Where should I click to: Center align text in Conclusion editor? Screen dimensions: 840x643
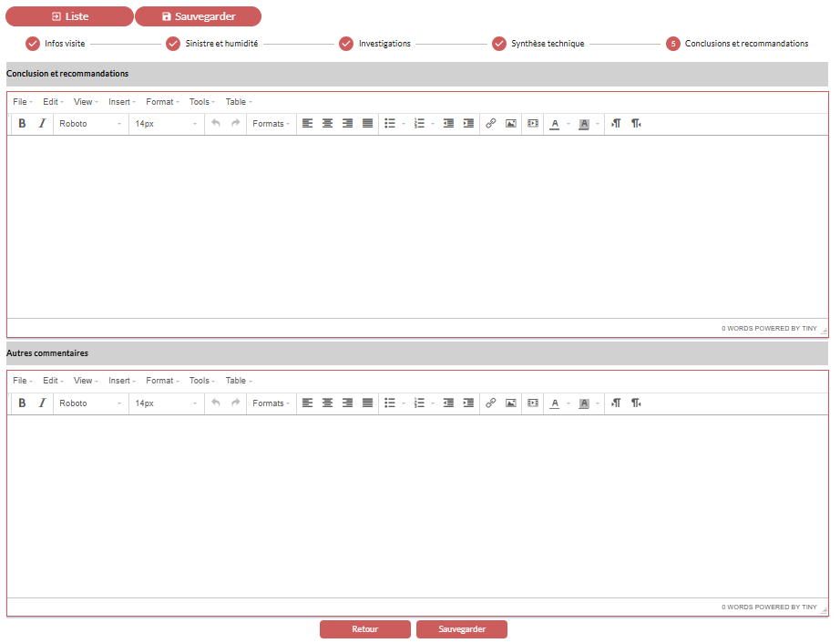327,124
